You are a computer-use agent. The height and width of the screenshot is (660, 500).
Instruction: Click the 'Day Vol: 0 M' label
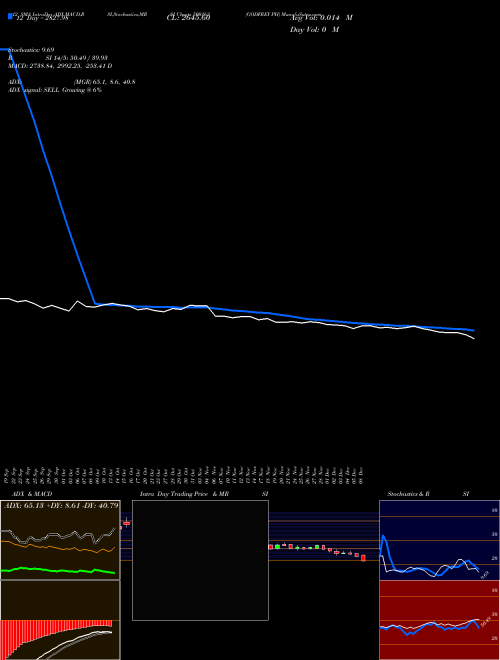(x=314, y=30)
